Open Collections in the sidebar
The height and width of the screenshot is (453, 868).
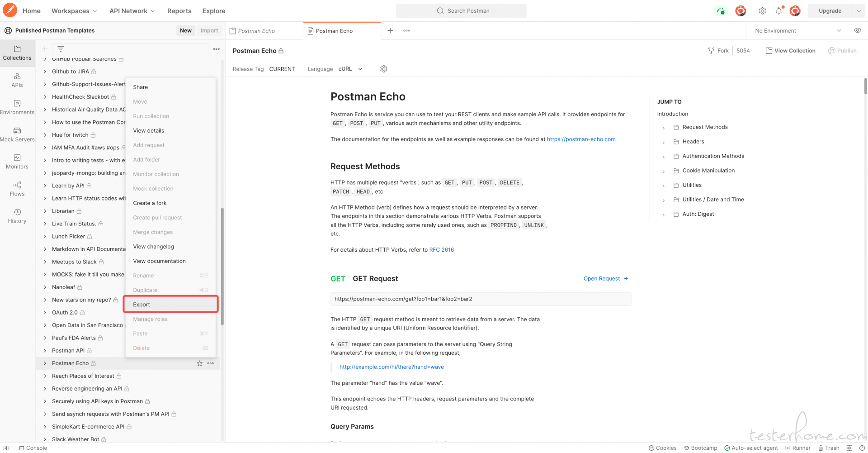(x=17, y=53)
